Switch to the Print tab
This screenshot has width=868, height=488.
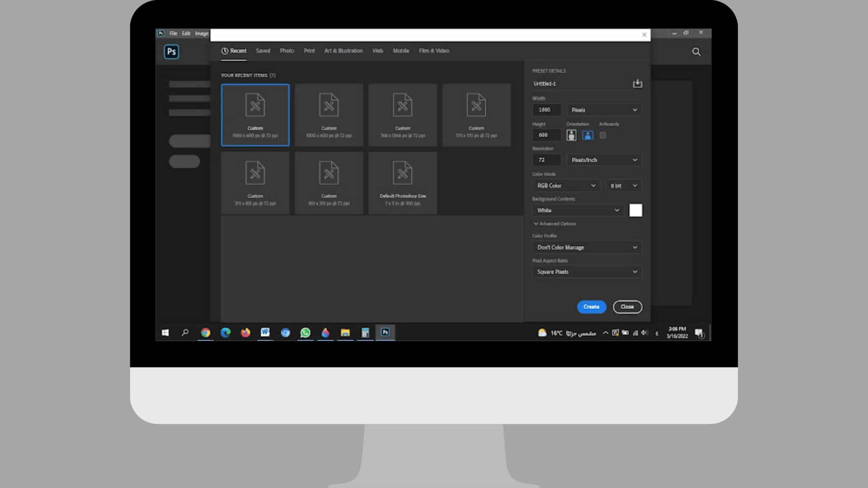309,51
